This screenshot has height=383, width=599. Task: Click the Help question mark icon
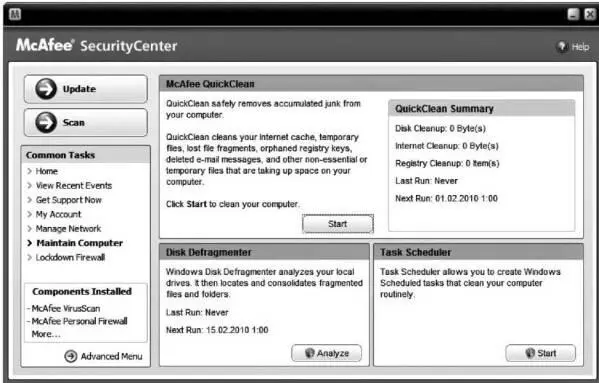[x=562, y=47]
